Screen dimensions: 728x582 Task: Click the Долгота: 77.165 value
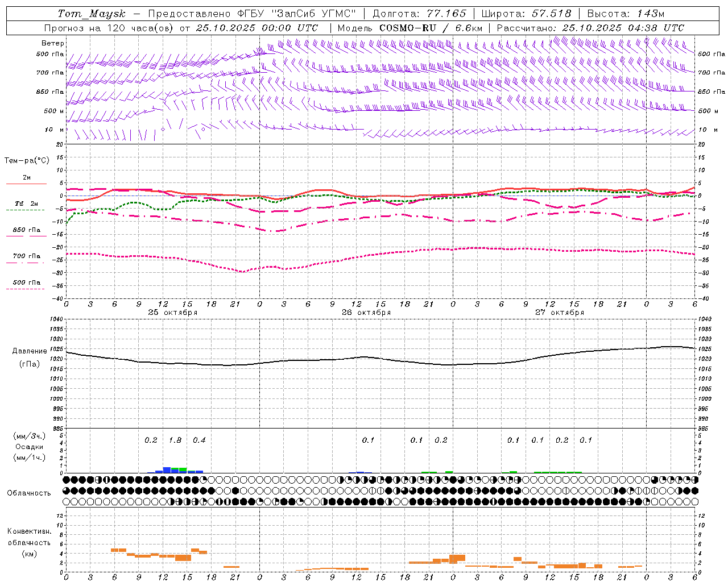[x=419, y=14]
